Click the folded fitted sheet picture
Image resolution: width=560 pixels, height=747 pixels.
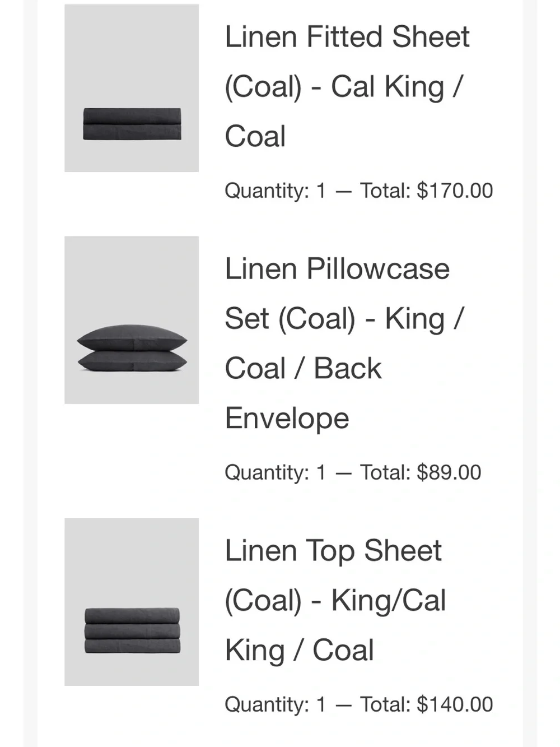point(132,124)
